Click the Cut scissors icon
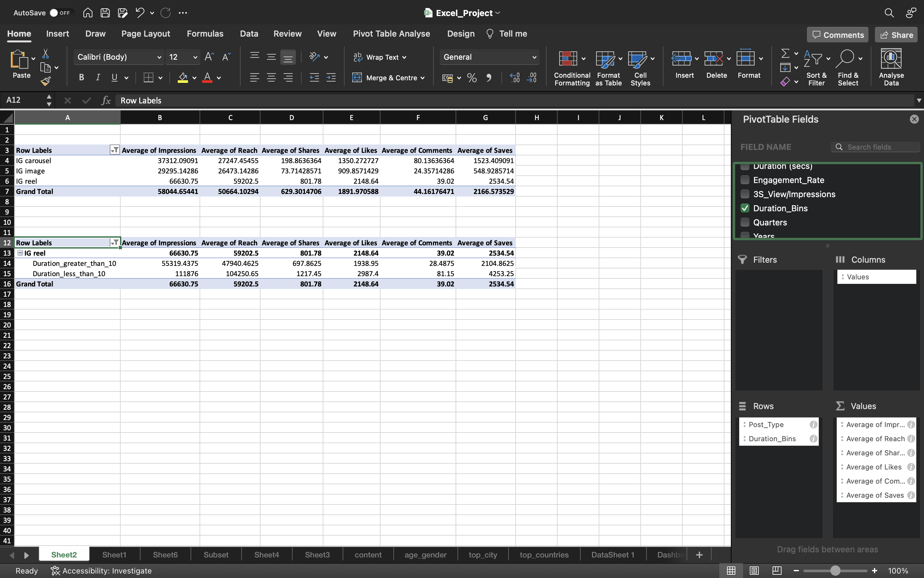 pyautogui.click(x=46, y=54)
